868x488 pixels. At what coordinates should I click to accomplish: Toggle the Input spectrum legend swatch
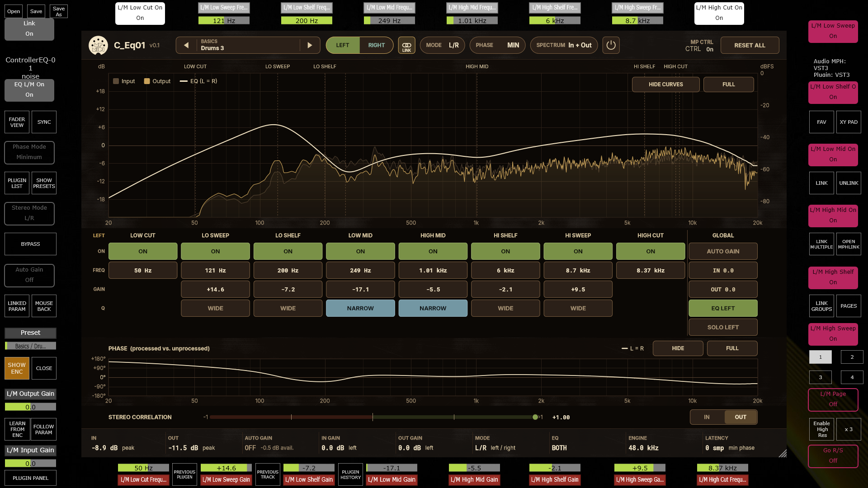pos(116,81)
